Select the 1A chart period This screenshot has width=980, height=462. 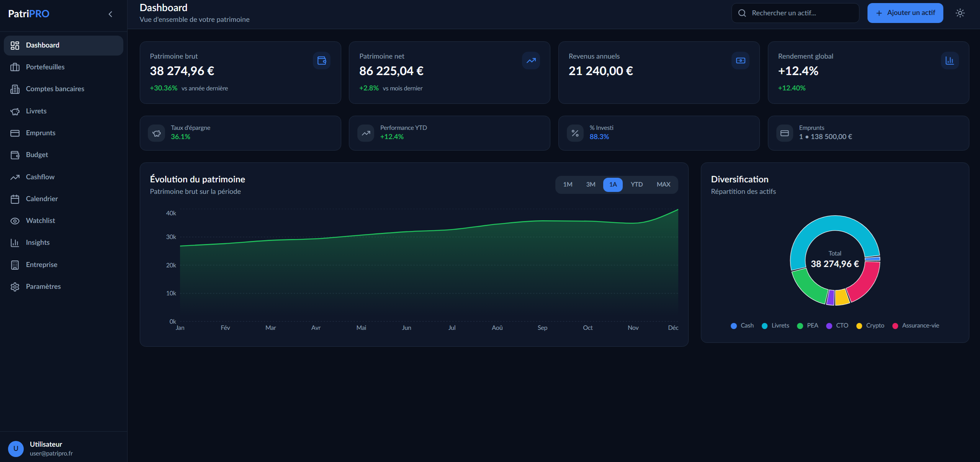[613, 185]
